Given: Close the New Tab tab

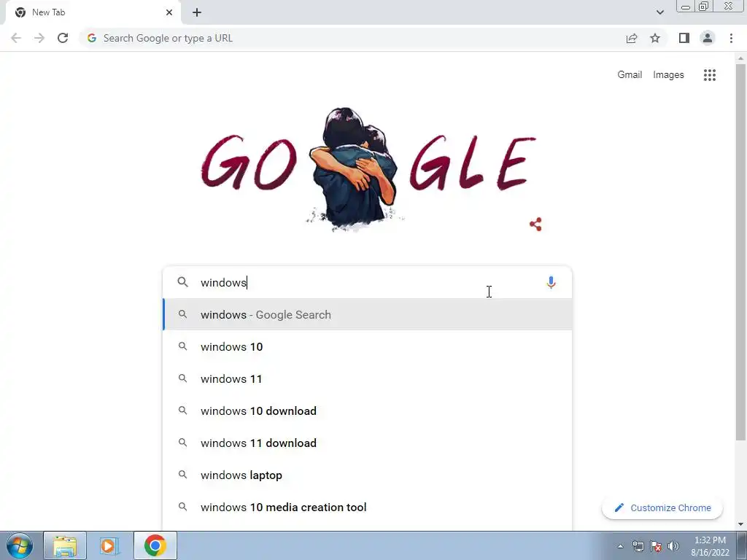Looking at the screenshot, I should (169, 12).
